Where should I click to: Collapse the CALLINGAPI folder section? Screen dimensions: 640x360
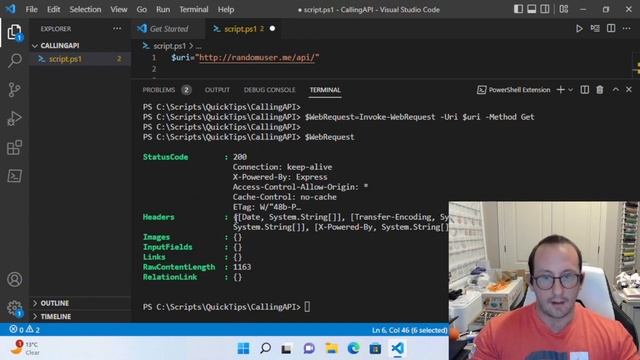(80, 46)
